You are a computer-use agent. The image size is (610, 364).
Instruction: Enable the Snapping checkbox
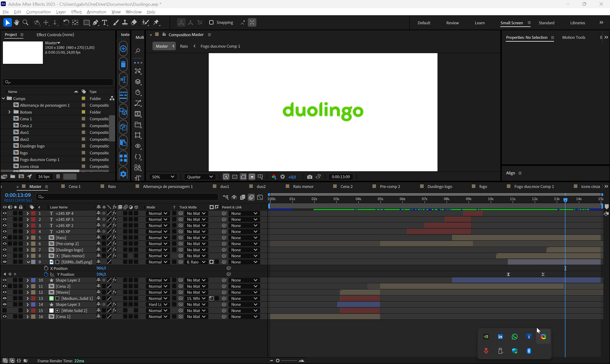(211, 23)
